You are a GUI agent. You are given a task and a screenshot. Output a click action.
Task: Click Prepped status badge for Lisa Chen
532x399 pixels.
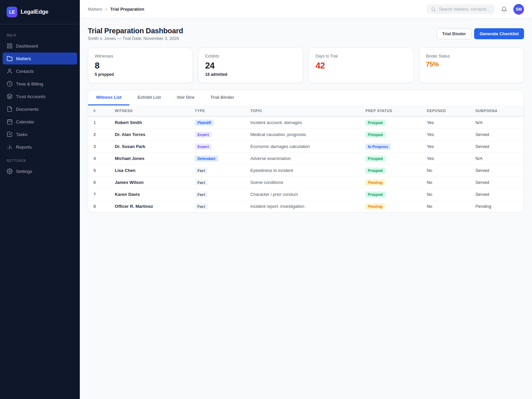375,171
